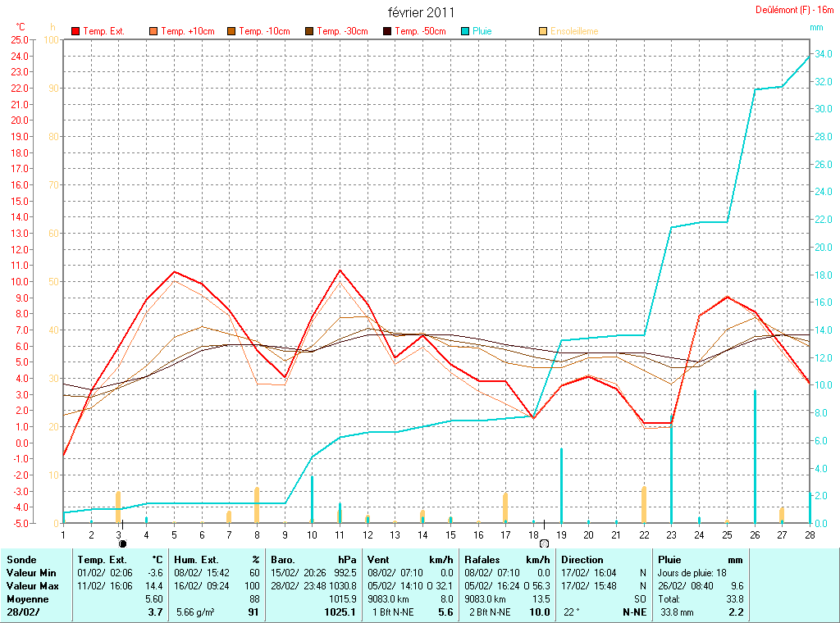This screenshot has width=840, height=623.
Task: Click the red Temp. Ext. legend square
Action: click(x=75, y=31)
